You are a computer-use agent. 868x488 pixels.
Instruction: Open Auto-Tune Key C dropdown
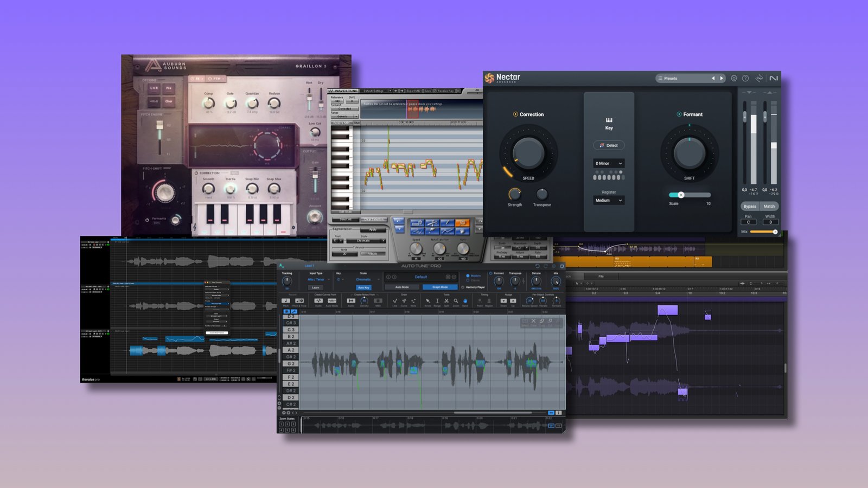pyautogui.click(x=340, y=279)
